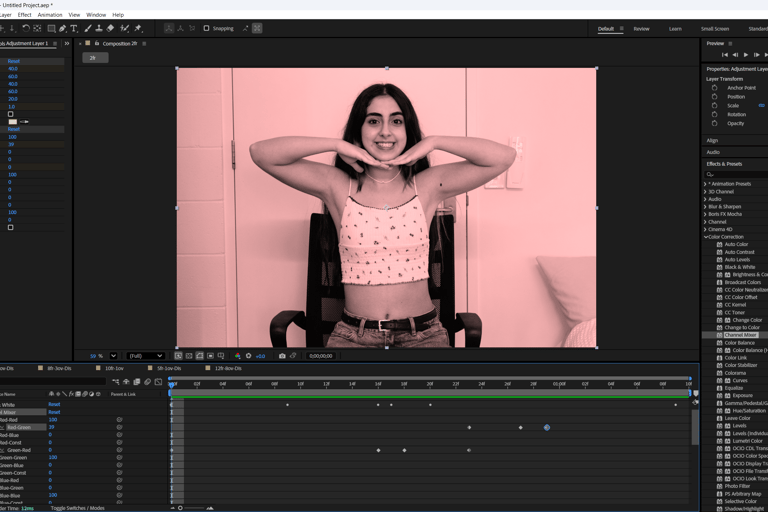Click Motion Blur icon in timeline header
Viewport: 768px width, 512px height.
147,381
